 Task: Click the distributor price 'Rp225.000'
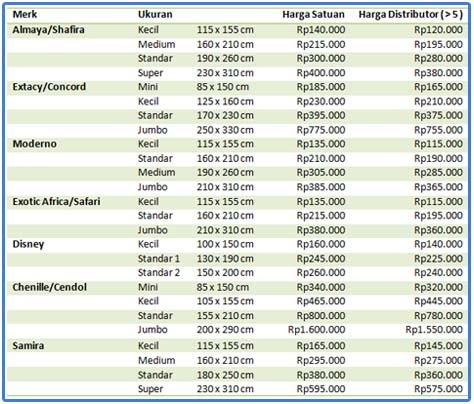[x=438, y=259]
